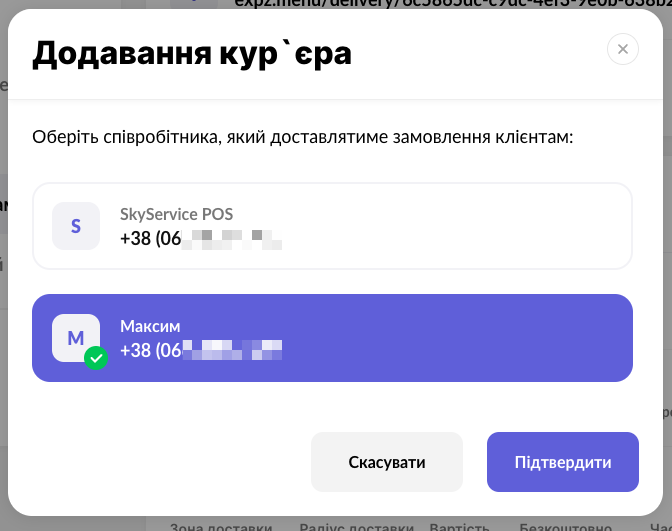Click the S avatar of SkyService POS
Screen dimensions: 672x531
(76, 226)
